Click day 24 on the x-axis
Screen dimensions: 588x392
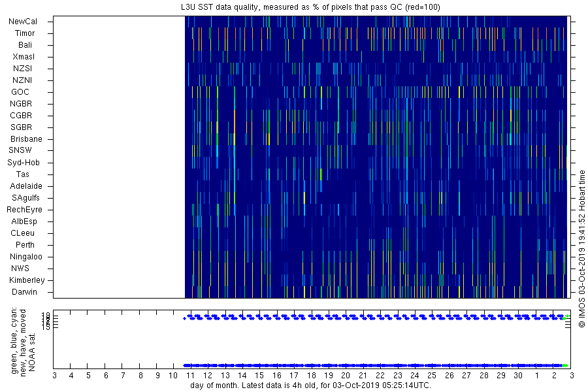pos(414,376)
